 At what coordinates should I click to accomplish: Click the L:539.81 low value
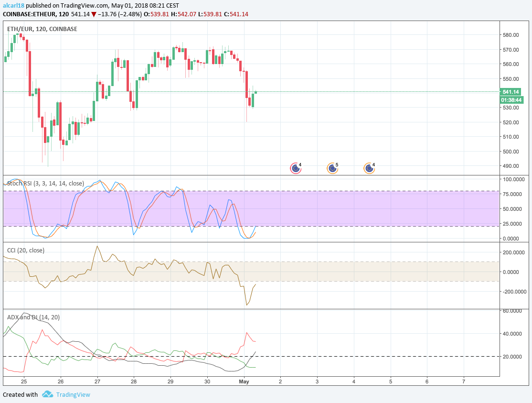tap(210, 14)
